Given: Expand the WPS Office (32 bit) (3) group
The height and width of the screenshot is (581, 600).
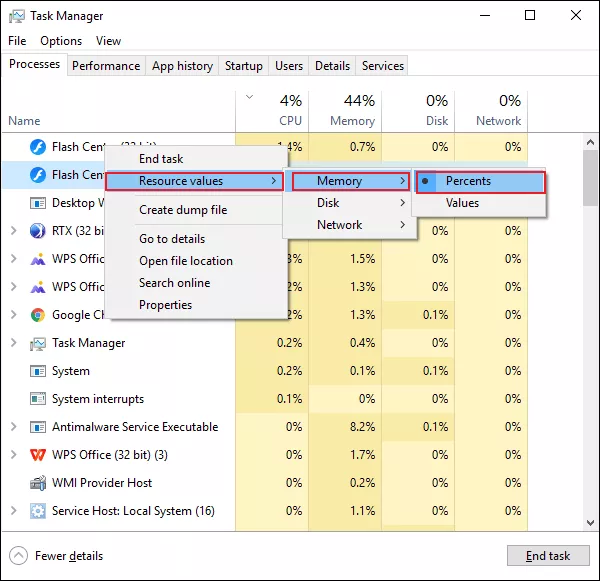Looking at the screenshot, I should coord(13,455).
